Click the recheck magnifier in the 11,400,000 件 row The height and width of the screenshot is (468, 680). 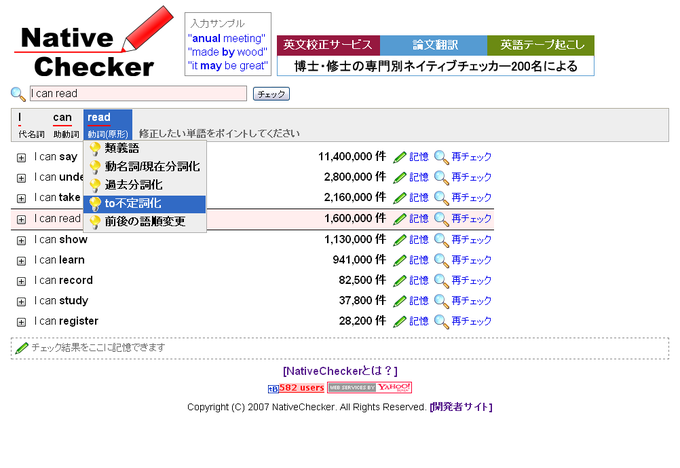[441, 157]
